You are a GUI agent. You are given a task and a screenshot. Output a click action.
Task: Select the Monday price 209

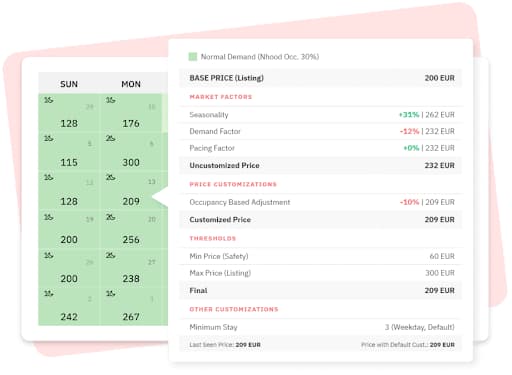click(x=131, y=201)
